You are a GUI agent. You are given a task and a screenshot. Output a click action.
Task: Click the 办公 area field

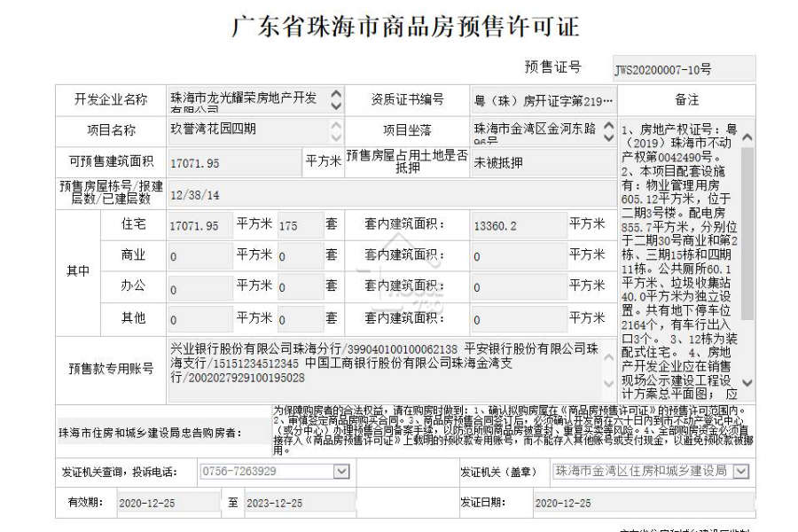coord(200,287)
